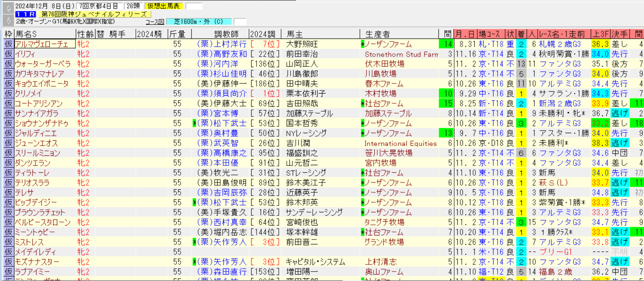
Task: Open previous race サフラン・1勝
Action: [564, 94]
